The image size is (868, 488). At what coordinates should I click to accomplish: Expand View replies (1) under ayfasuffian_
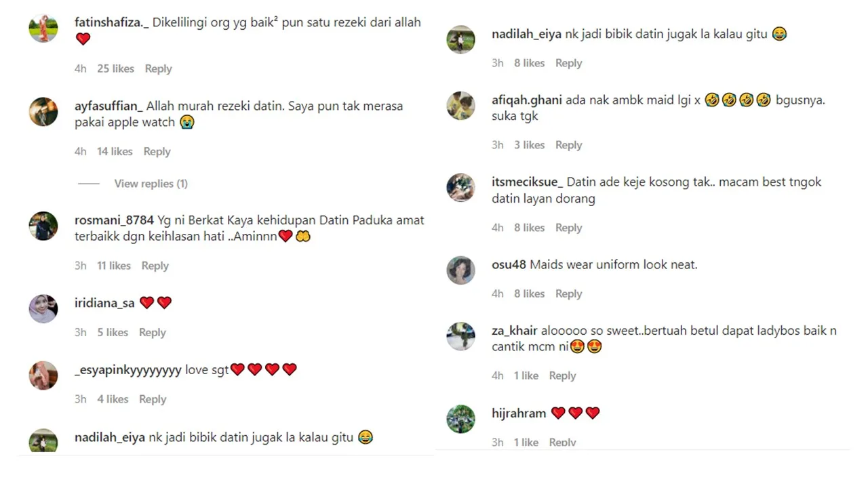[x=151, y=184]
